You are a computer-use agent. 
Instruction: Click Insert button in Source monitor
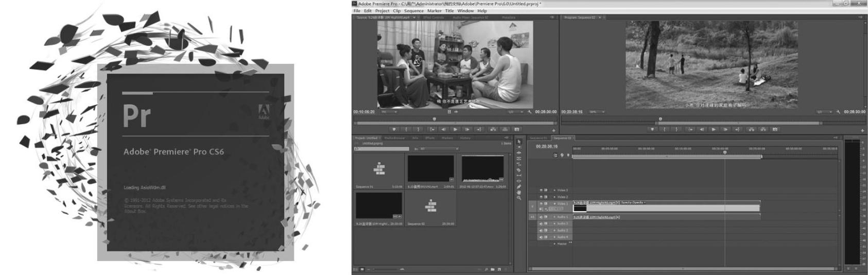(493, 129)
